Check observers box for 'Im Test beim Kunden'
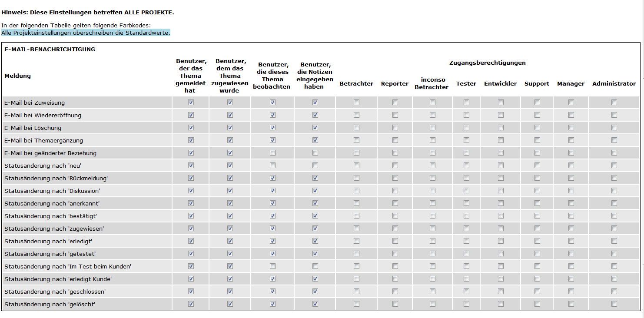 (272, 266)
